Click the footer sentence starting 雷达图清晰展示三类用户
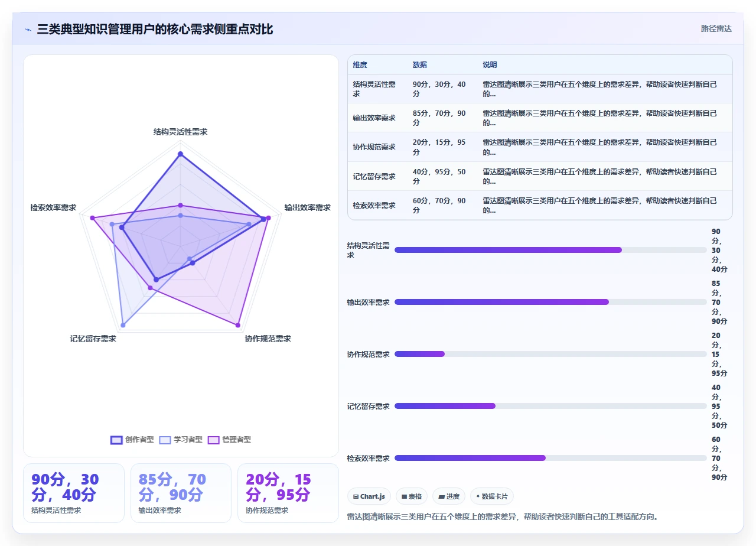This screenshot has width=756, height=546. point(503,516)
